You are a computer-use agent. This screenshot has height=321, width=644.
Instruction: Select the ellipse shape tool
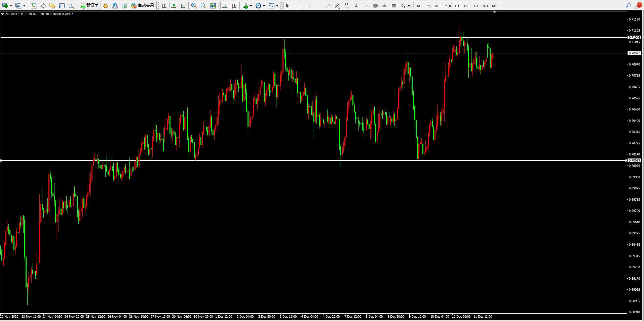[x=375, y=6]
